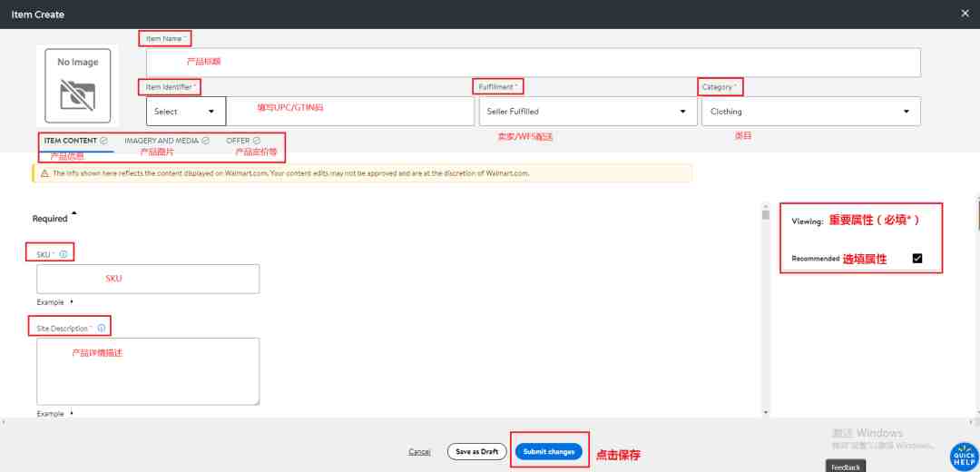Click the SKU info icon
Screen dimensions: 980x472
click(x=63, y=254)
